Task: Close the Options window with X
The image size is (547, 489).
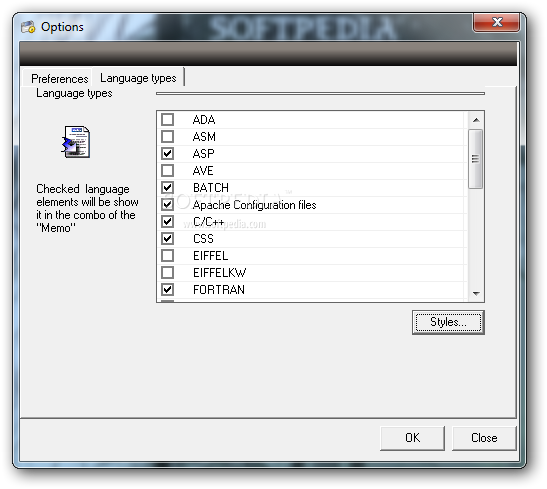Action: coord(496,22)
